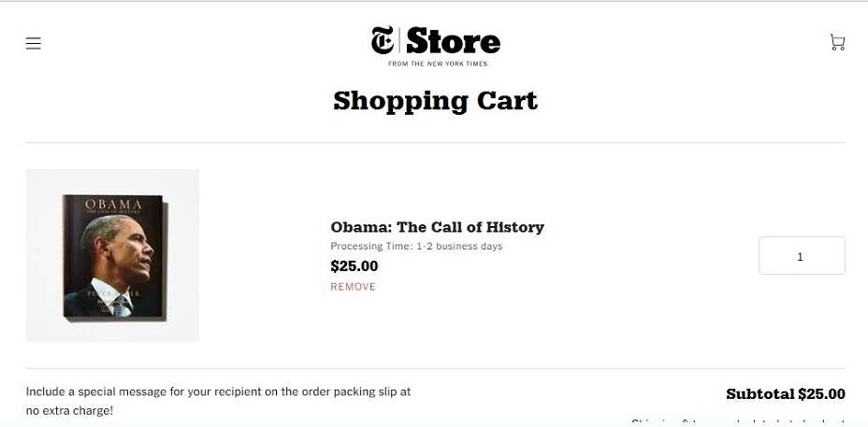
Task: Click the "no extra charge!" text
Action: pyautogui.click(x=69, y=411)
